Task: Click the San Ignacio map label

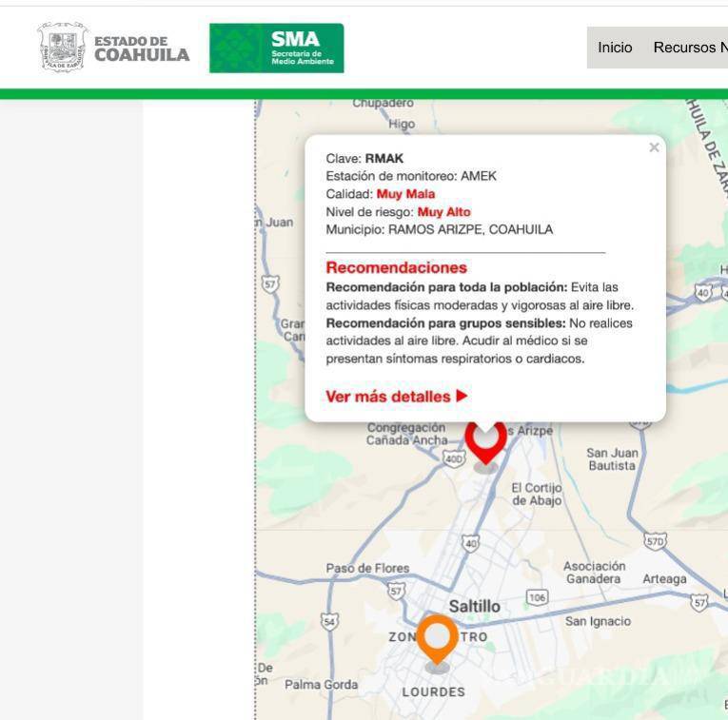Action: click(598, 621)
